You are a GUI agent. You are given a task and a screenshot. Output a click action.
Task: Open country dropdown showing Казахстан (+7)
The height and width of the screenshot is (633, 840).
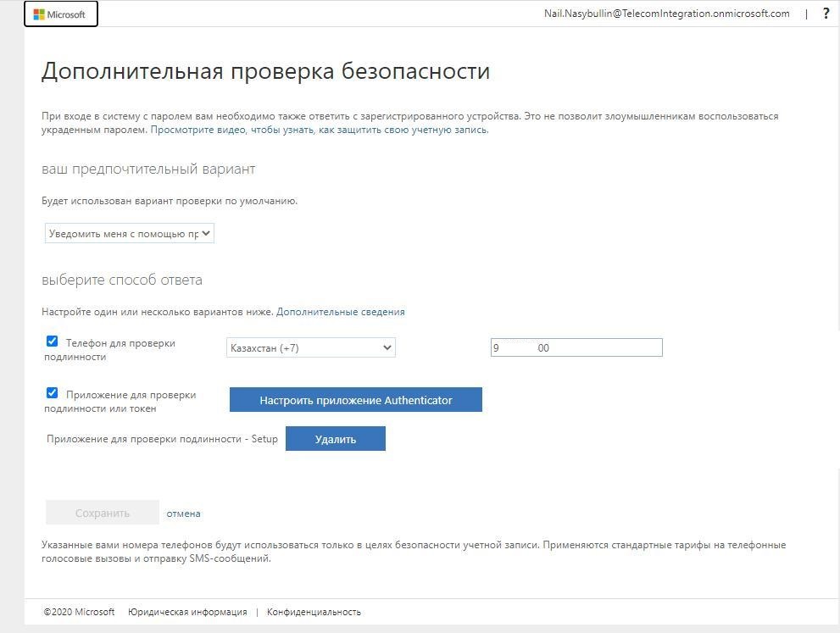(x=311, y=347)
